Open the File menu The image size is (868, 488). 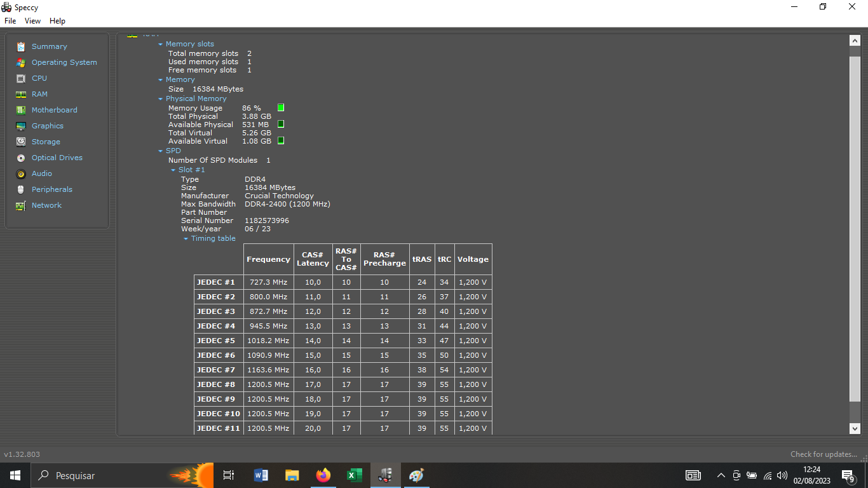tap(10, 21)
